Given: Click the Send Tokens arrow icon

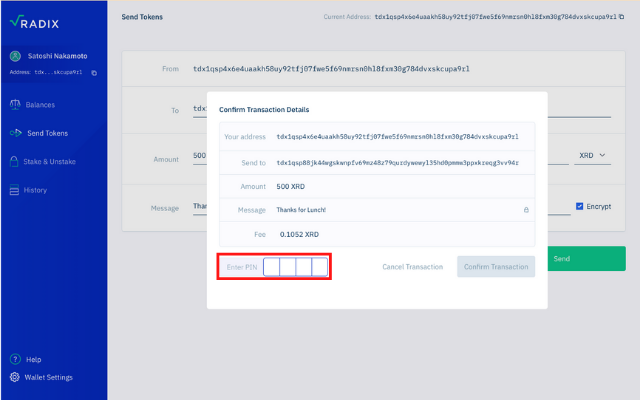Looking at the screenshot, I should [x=16, y=133].
